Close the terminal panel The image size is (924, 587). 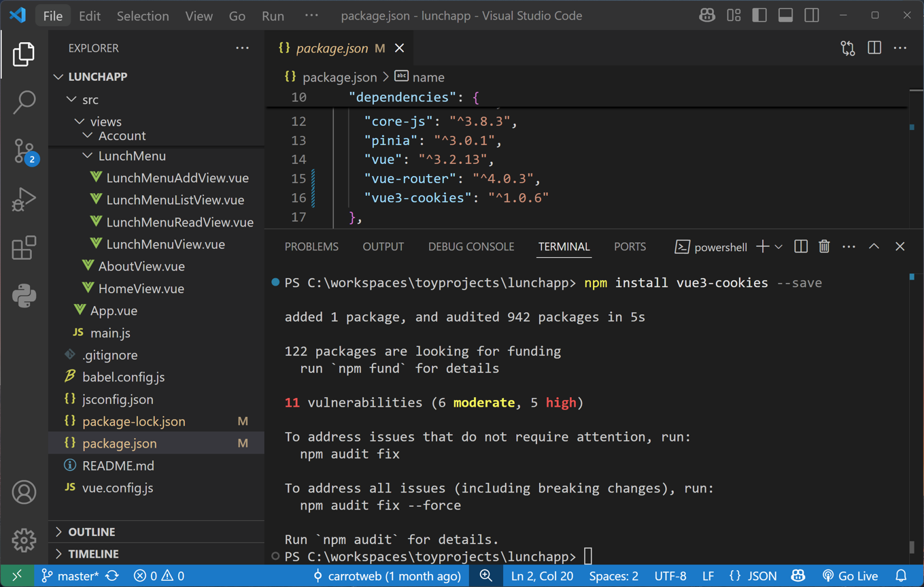900,247
